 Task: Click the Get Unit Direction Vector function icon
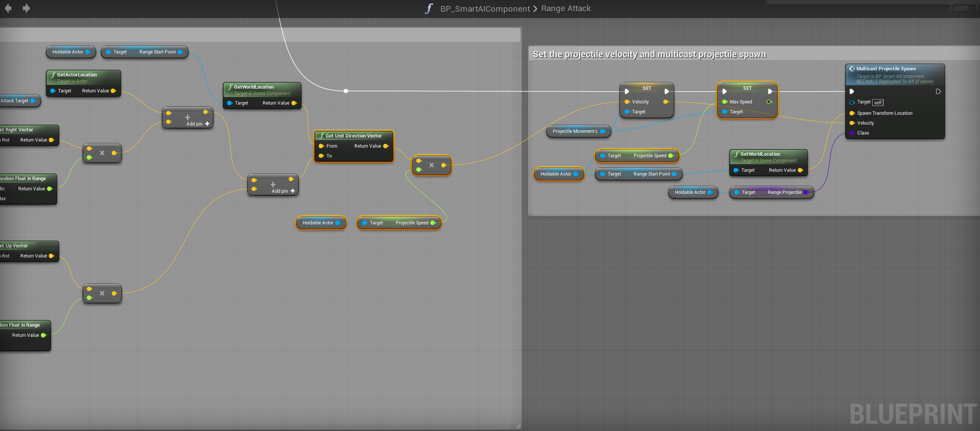(x=321, y=136)
